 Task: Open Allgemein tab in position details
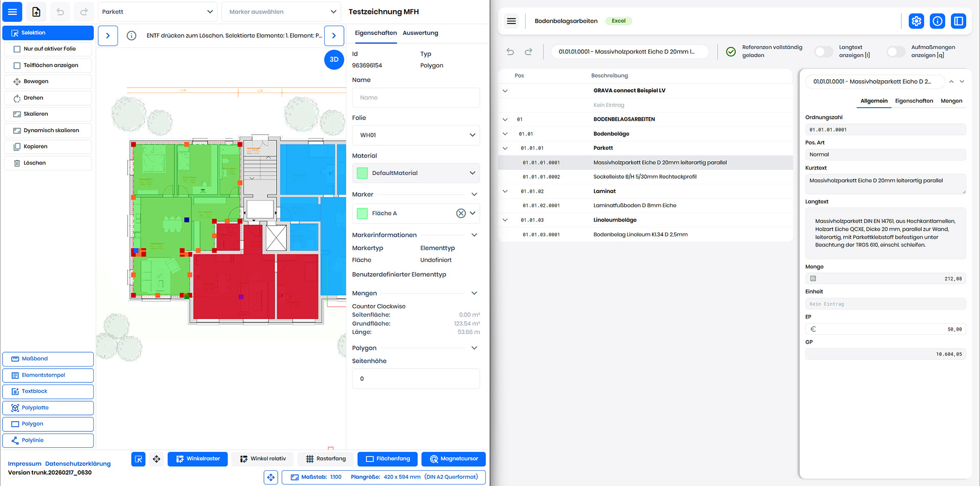(874, 101)
